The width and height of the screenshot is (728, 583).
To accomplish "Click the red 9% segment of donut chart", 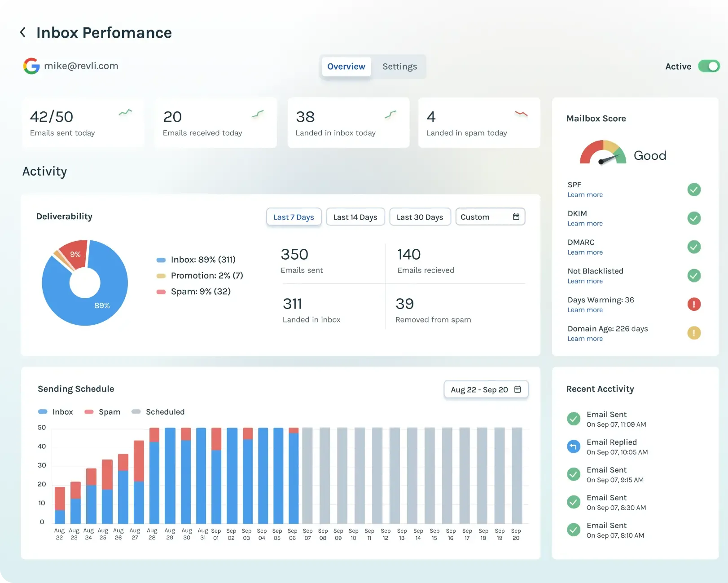I will (75, 254).
